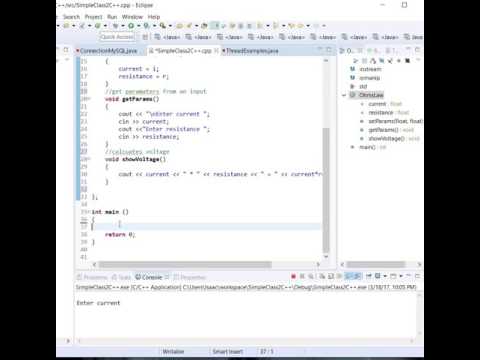
Task: Minimize the editor area
Action: (320, 50)
